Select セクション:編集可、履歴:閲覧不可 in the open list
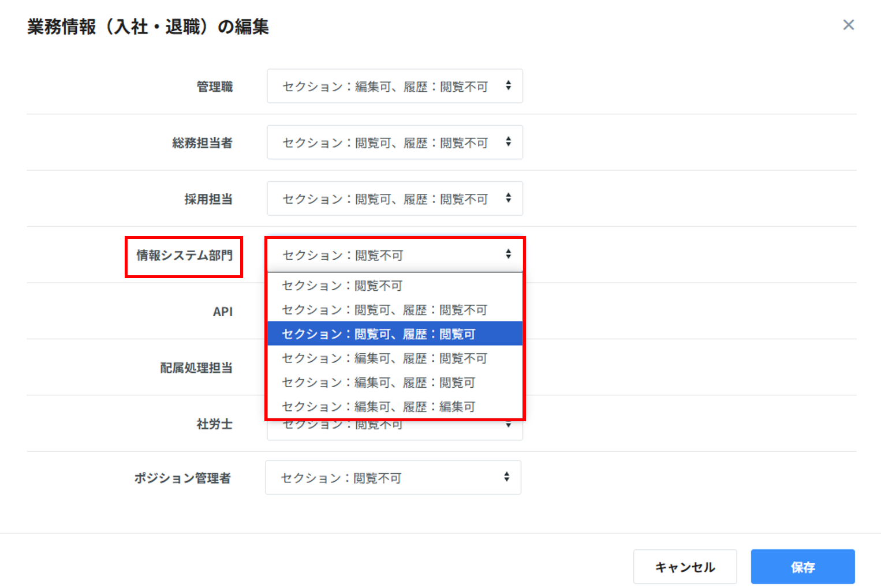This screenshot has width=881, height=588. [394, 358]
